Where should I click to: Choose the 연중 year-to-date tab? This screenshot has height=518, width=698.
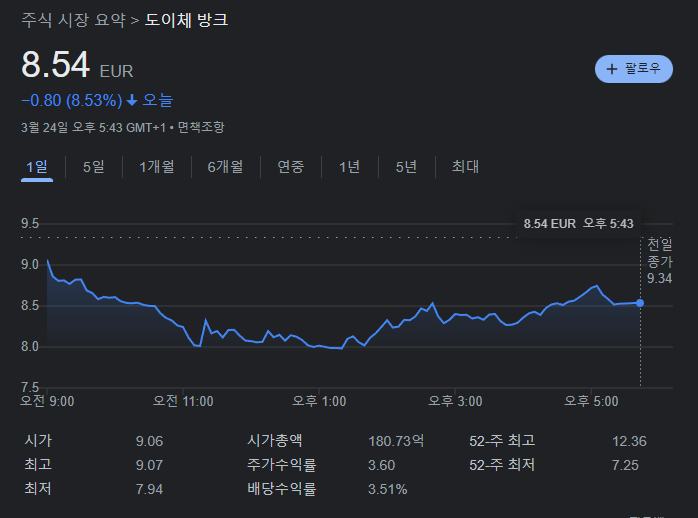[291, 167]
